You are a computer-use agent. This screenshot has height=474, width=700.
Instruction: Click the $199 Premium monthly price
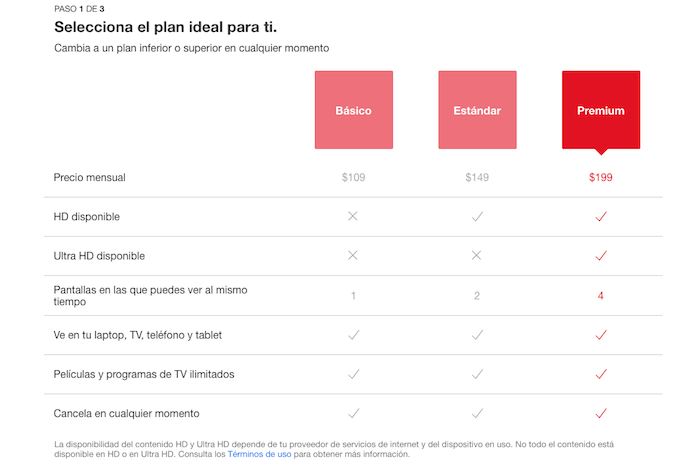(x=601, y=177)
